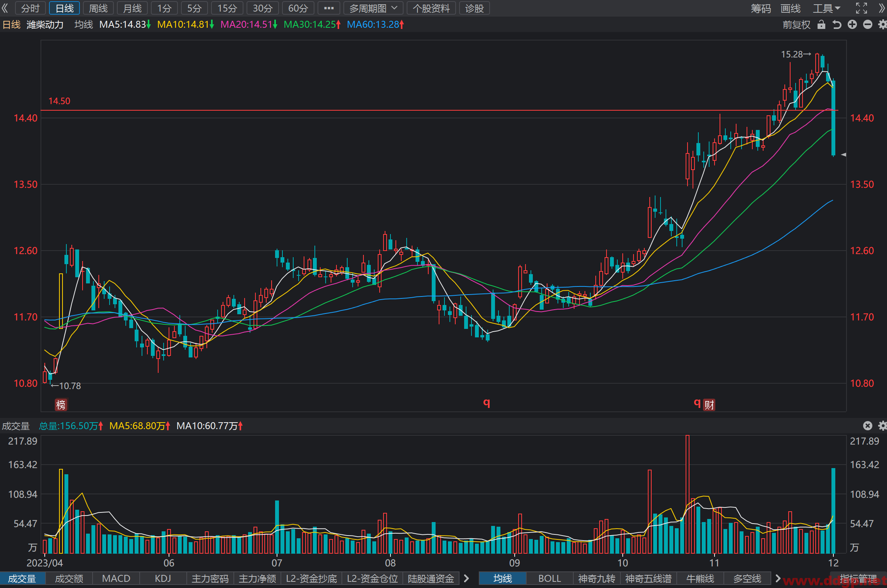887x588 pixels.
Task: Zoom in with the plus circle icon
Action: (852, 25)
